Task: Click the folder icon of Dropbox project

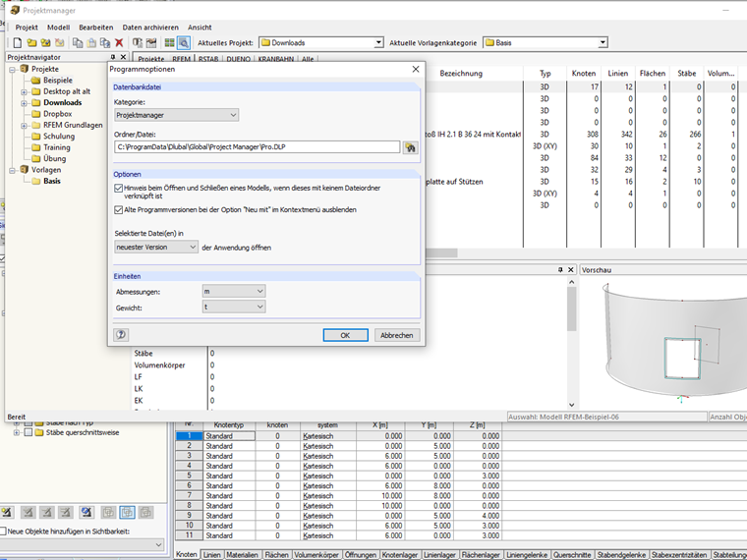Action: 35,114
